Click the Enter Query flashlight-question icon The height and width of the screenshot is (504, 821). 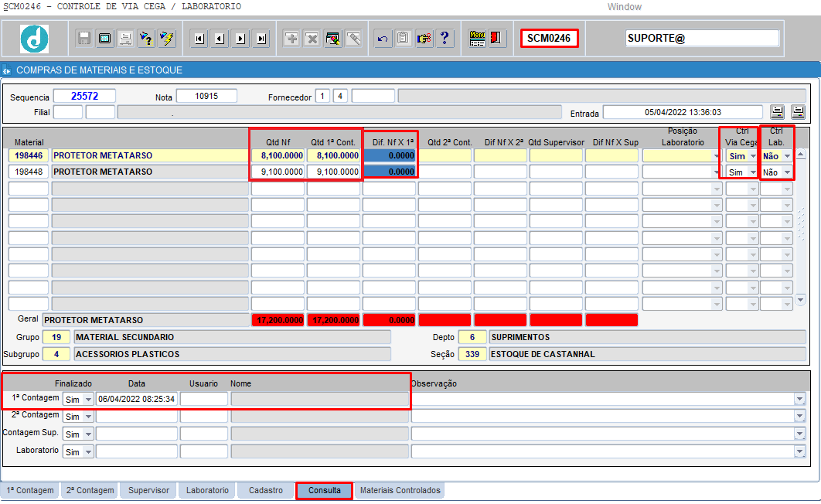146,38
